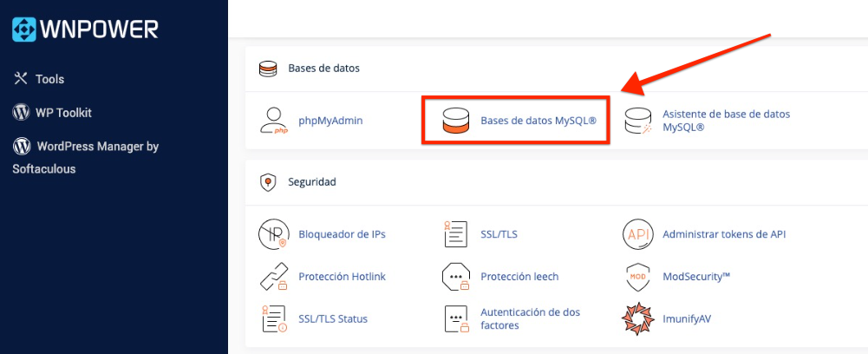
Task: Open Autenticación de dos factores
Action: click(x=531, y=319)
